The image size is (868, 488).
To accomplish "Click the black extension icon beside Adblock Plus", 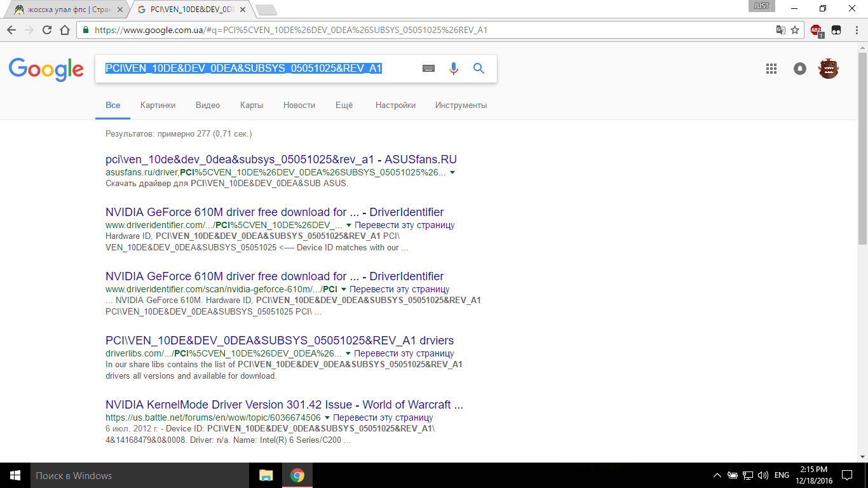I will (836, 30).
